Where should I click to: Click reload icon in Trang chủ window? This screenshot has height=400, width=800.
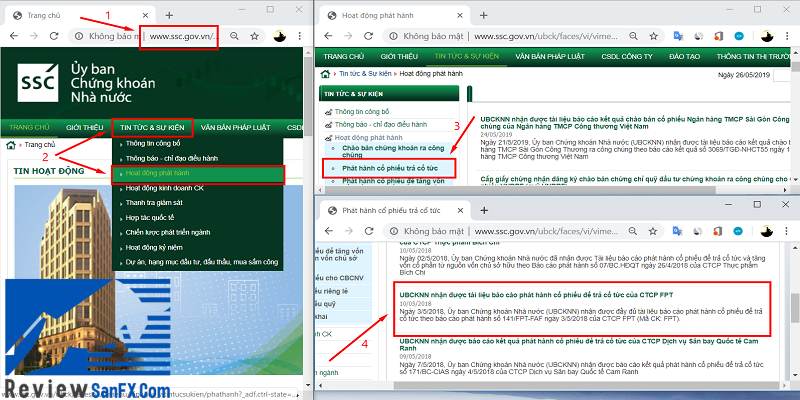pyautogui.click(x=54, y=36)
